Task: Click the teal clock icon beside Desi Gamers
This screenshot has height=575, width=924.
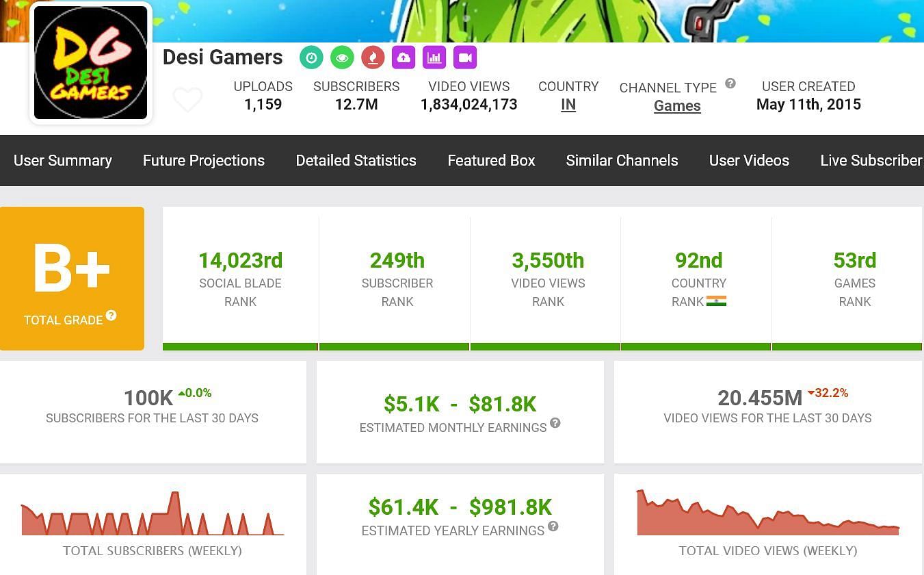Action: tap(311, 57)
